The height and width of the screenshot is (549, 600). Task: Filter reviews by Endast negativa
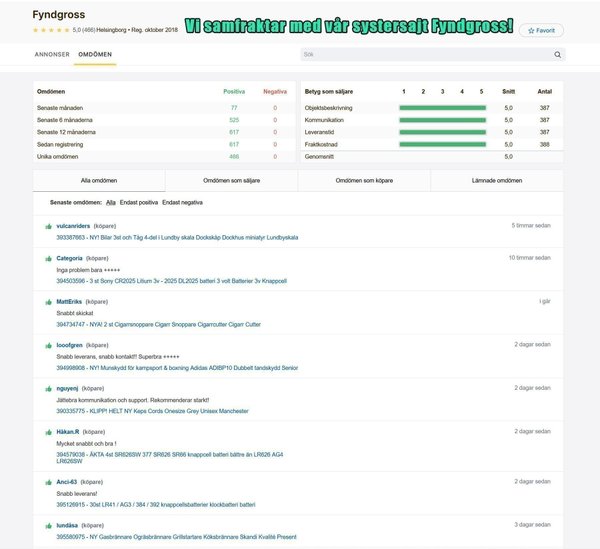point(182,202)
